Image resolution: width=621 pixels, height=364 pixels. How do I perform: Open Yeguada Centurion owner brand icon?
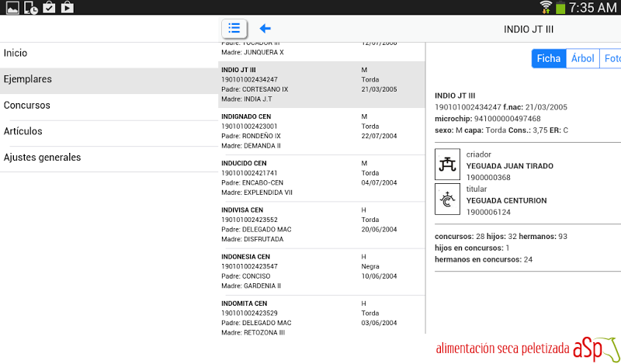click(446, 199)
